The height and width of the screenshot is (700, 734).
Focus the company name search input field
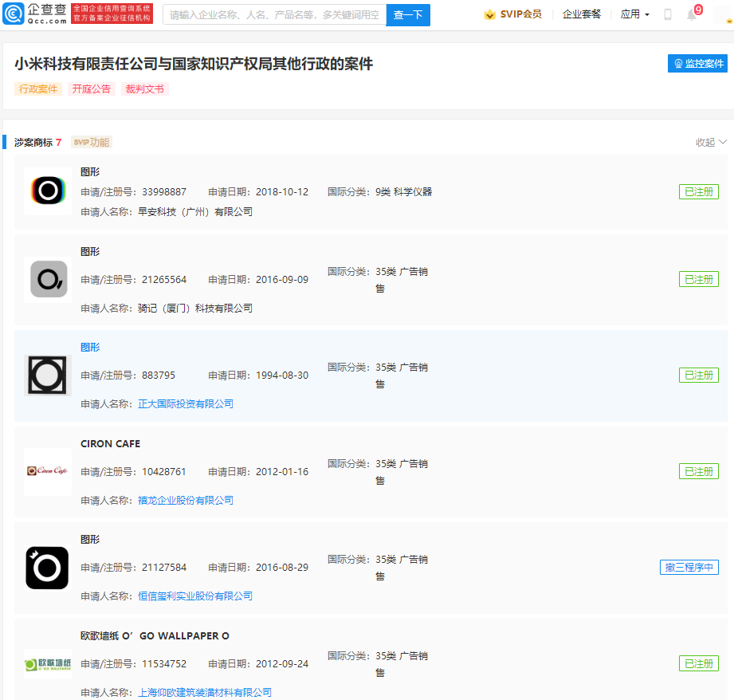(x=275, y=14)
